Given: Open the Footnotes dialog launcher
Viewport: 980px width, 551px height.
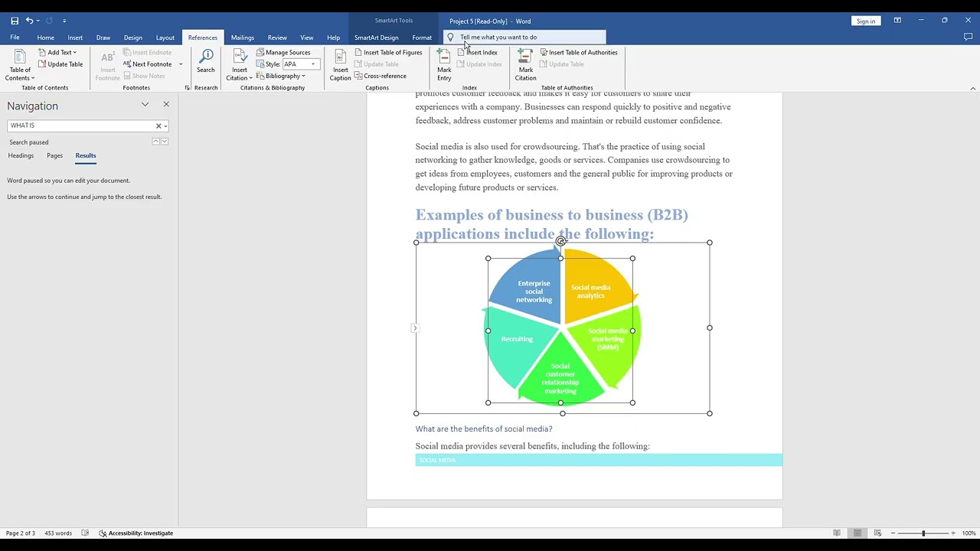Looking at the screenshot, I should 188,88.
